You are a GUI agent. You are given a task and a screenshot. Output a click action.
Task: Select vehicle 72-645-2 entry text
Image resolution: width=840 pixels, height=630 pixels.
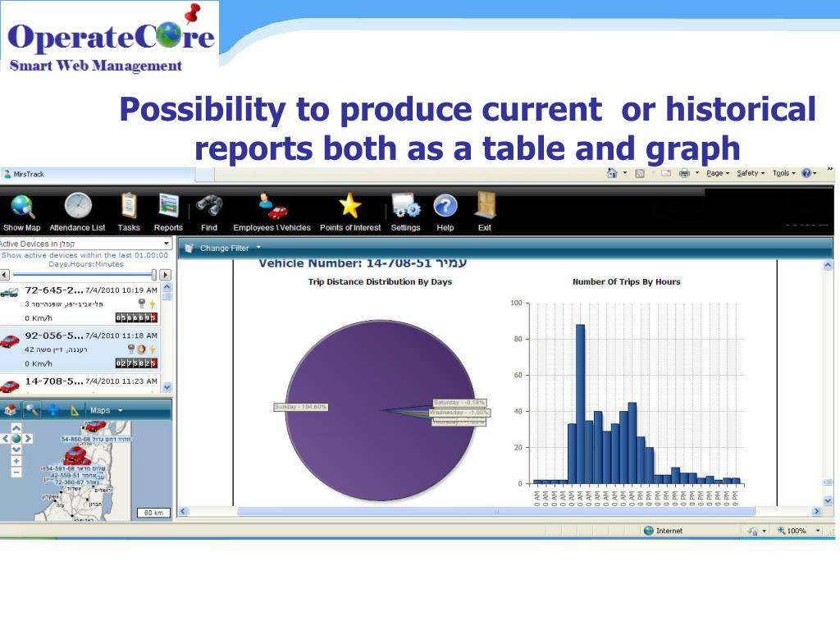point(54,290)
